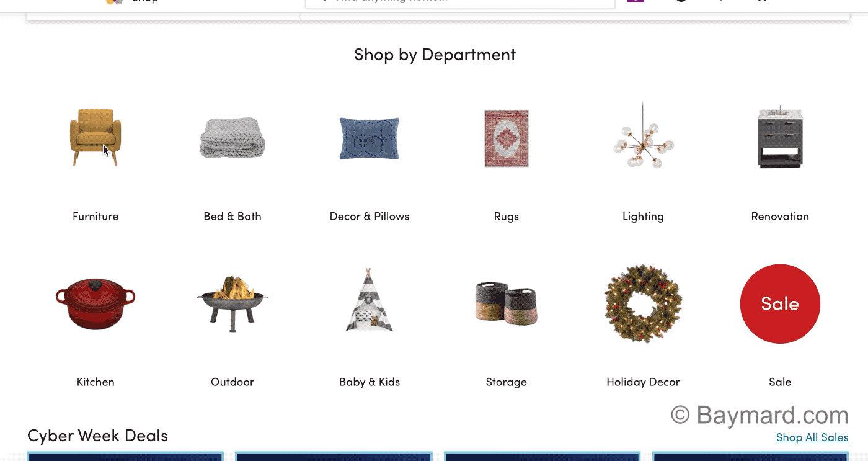Image resolution: width=868 pixels, height=461 pixels.
Task: Open the Baby & Kids teepee image
Action: pos(370,300)
